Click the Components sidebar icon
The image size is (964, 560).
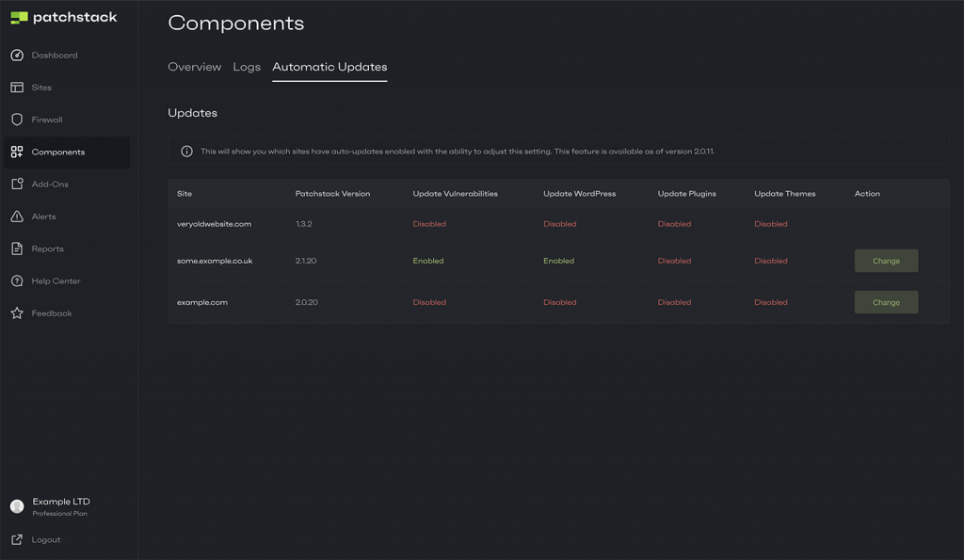click(20, 152)
